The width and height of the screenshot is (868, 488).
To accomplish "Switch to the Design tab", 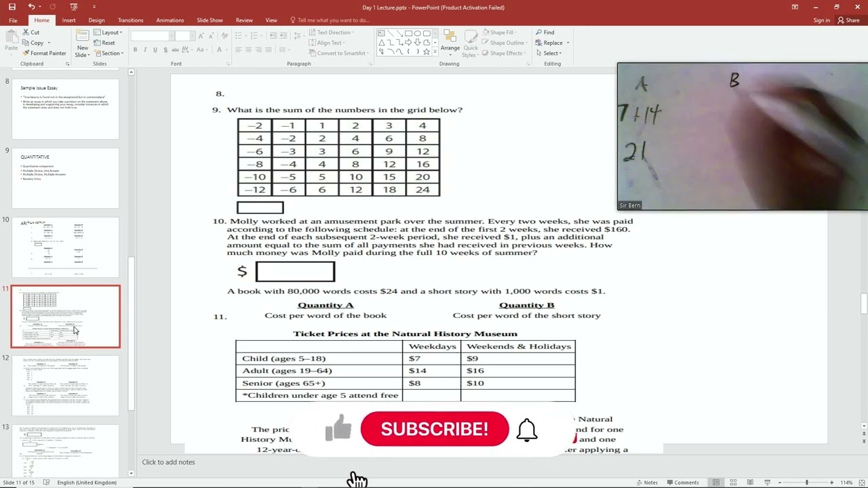I will [x=96, y=20].
